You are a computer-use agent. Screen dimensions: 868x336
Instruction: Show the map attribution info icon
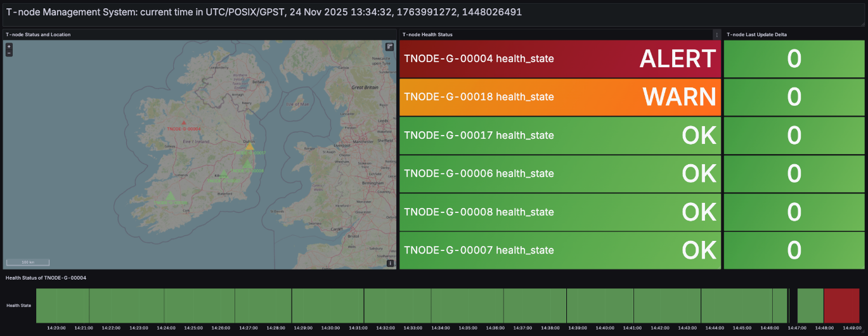pos(390,263)
